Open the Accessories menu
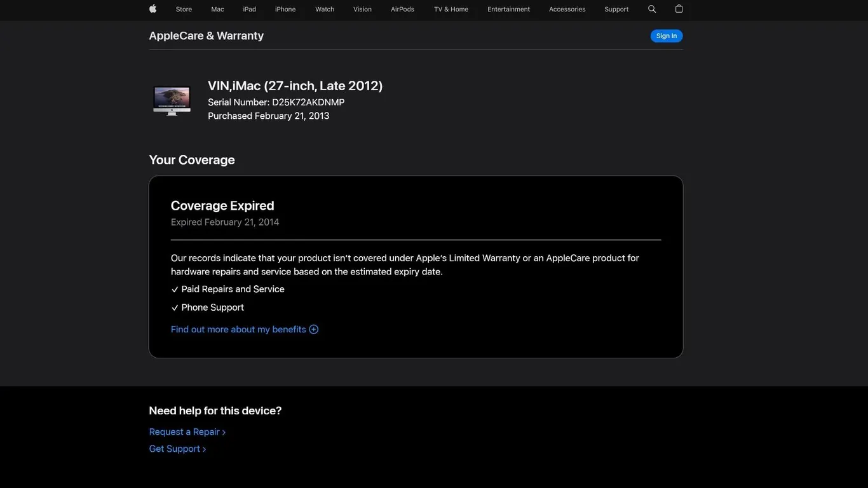This screenshot has width=868, height=488. [567, 10]
